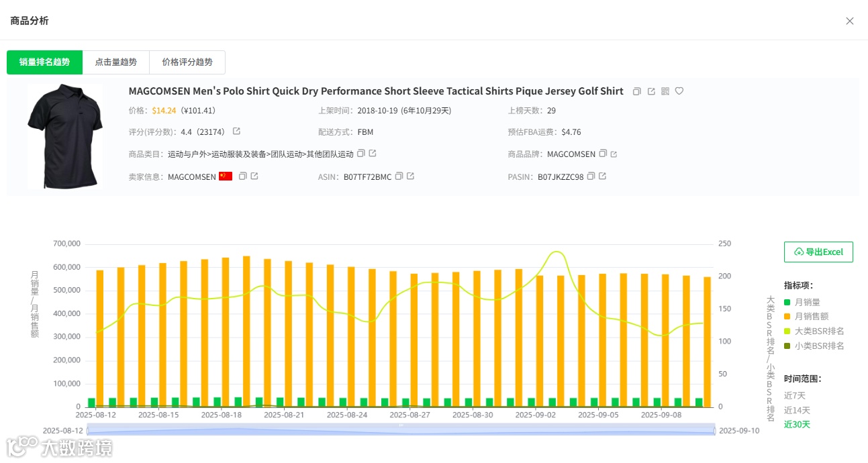Copy the brand name MAGCOMSEN
The width and height of the screenshot is (868, 463).
pos(603,154)
